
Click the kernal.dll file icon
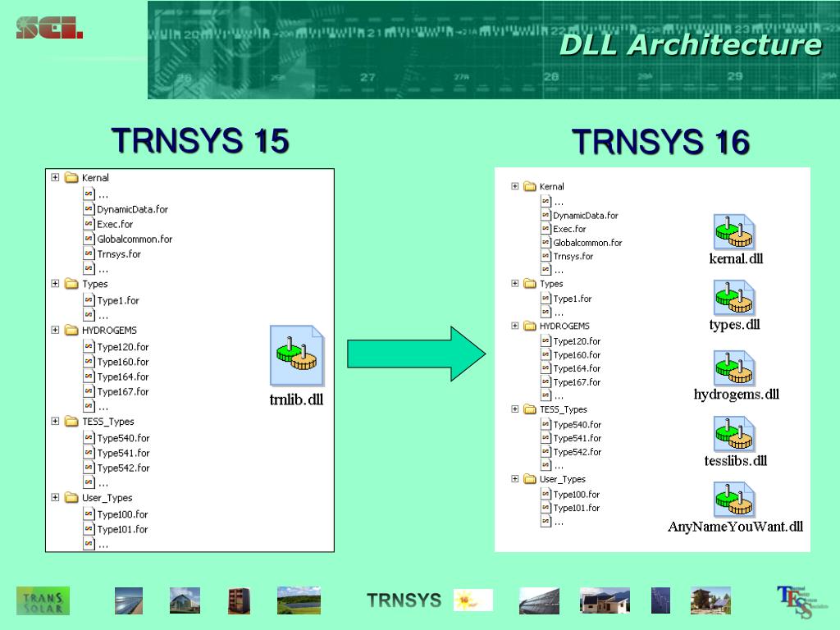734,231
